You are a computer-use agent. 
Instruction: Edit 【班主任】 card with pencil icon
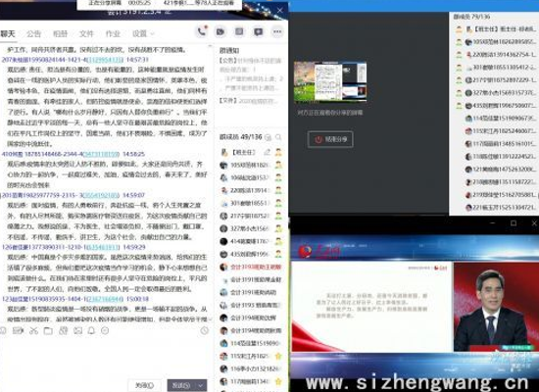[268, 152]
